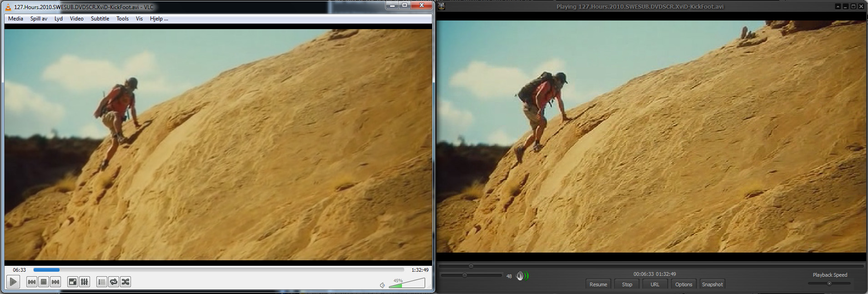Open Options in the dark player

coord(684,284)
